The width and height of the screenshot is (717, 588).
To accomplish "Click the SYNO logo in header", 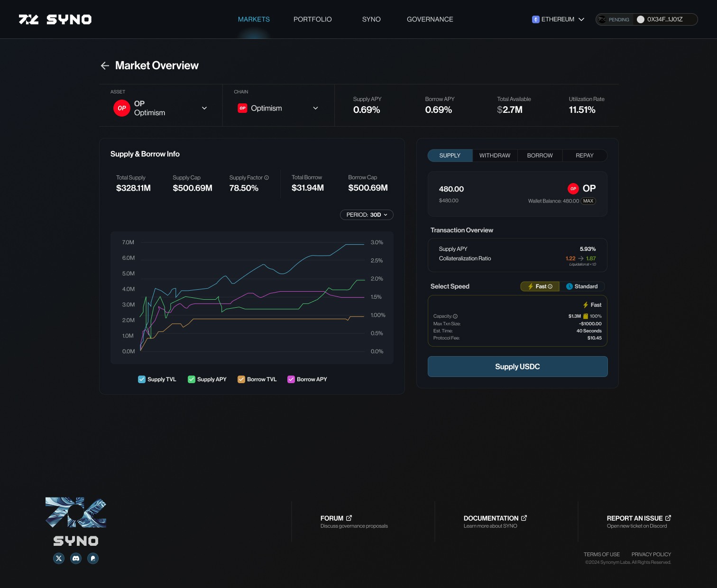I will coord(55,19).
